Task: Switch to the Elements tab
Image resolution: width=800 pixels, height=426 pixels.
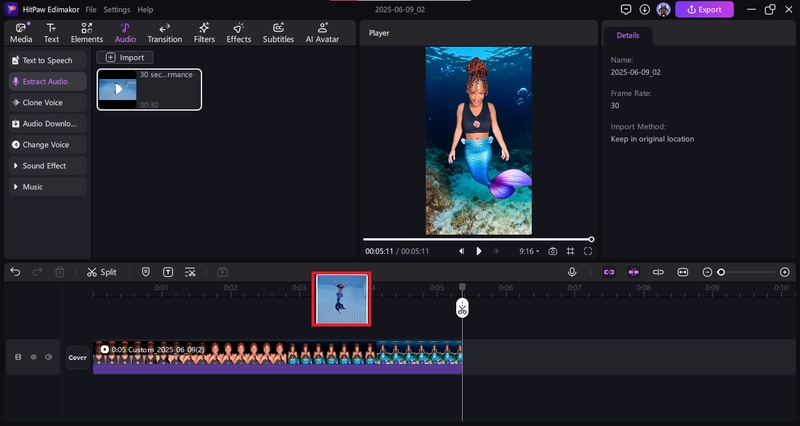Action: (x=87, y=33)
